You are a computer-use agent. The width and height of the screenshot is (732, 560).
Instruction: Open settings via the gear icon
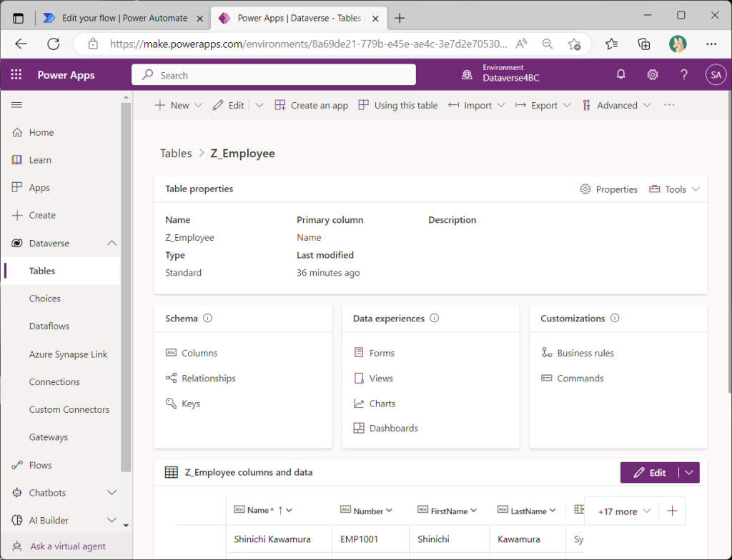click(652, 75)
